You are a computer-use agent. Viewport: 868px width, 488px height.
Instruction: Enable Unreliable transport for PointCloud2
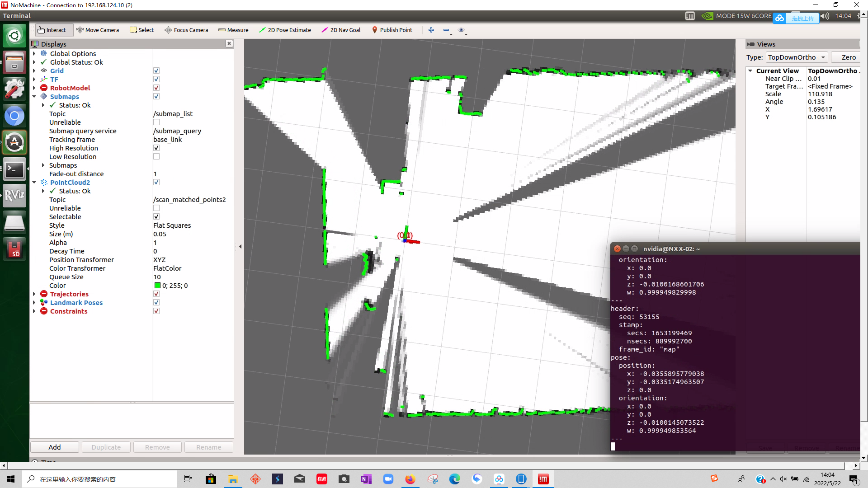[156, 208]
